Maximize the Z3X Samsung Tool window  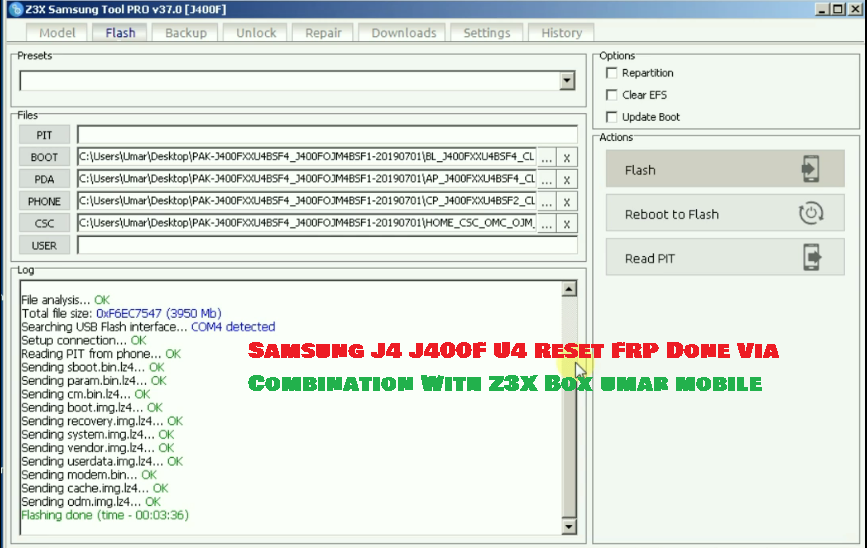(x=838, y=9)
